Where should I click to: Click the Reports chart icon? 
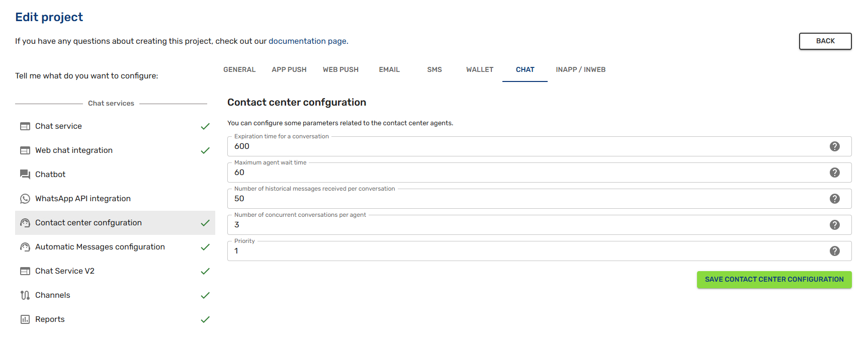coord(25,319)
